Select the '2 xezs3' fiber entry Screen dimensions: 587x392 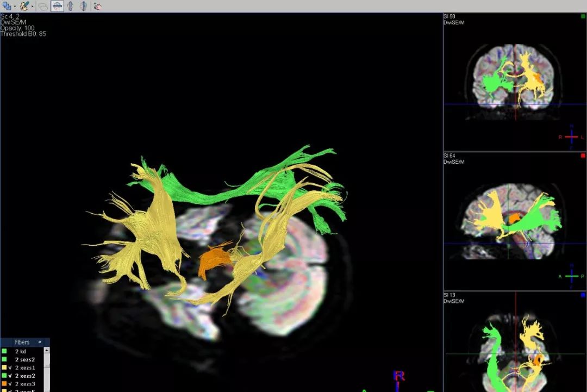[25, 384]
